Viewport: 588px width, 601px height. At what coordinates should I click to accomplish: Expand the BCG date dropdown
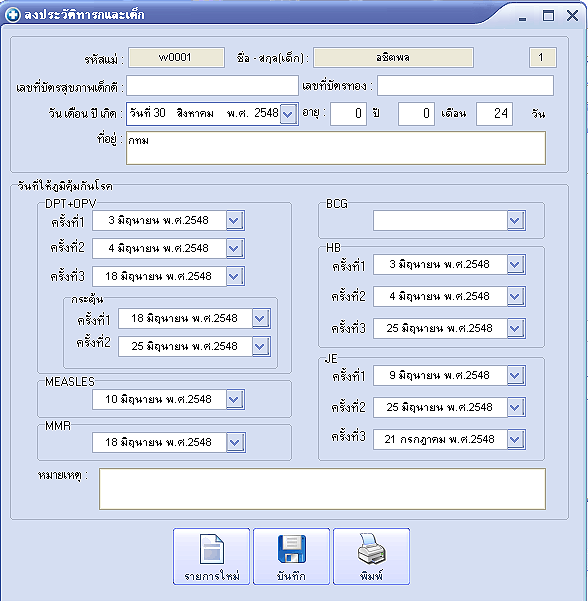(516, 220)
